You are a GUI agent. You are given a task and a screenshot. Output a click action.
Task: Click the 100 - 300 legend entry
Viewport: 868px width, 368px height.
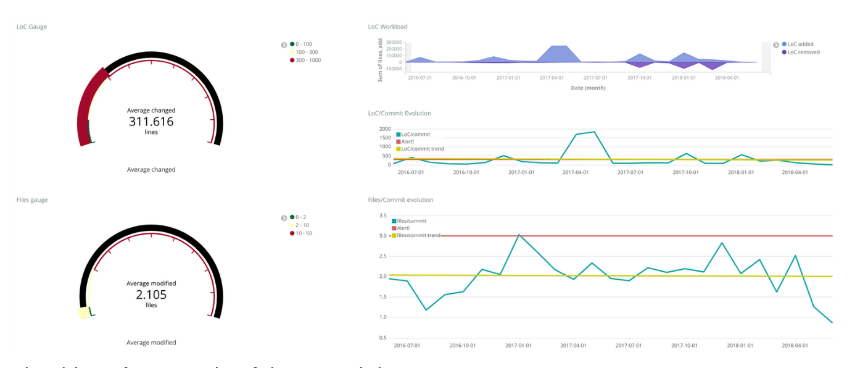(x=304, y=52)
